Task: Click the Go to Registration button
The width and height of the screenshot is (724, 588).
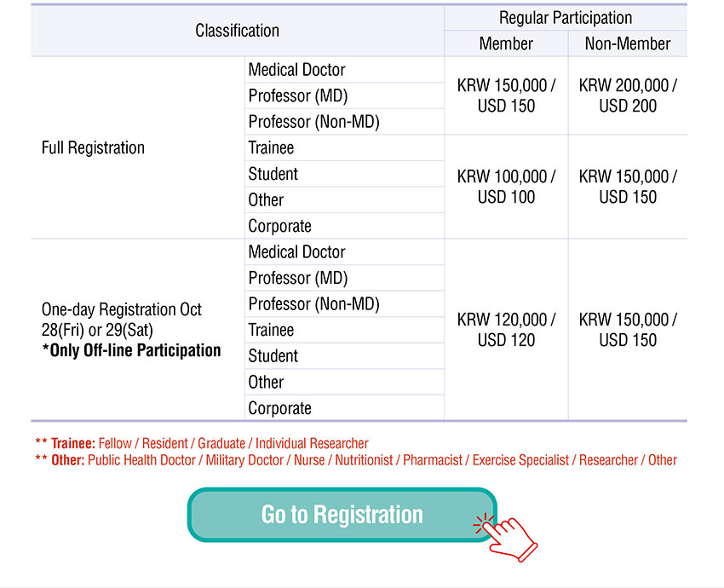Action: (342, 515)
